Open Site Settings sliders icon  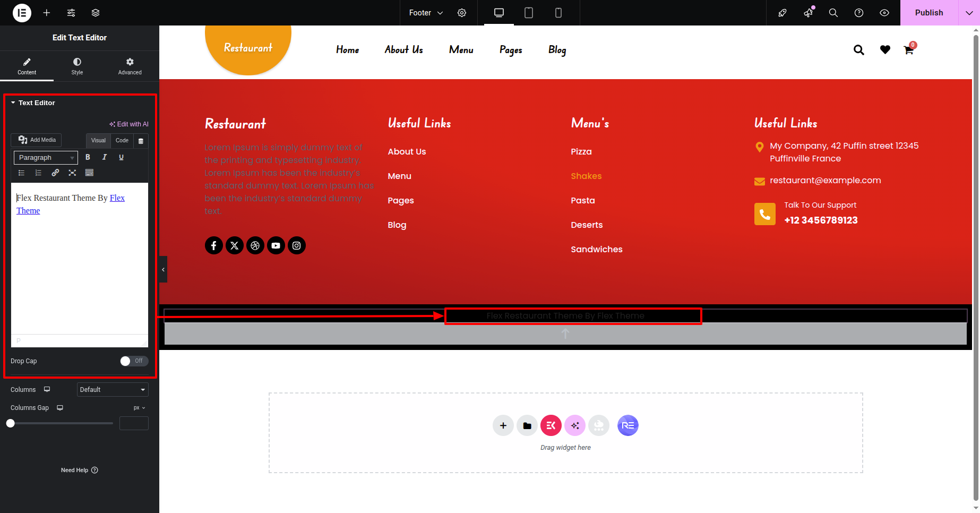point(71,13)
